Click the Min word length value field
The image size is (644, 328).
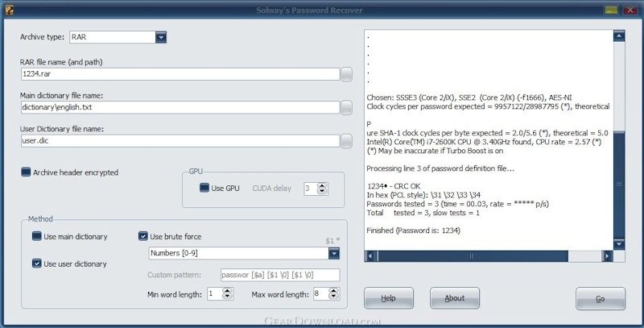[x=215, y=294]
